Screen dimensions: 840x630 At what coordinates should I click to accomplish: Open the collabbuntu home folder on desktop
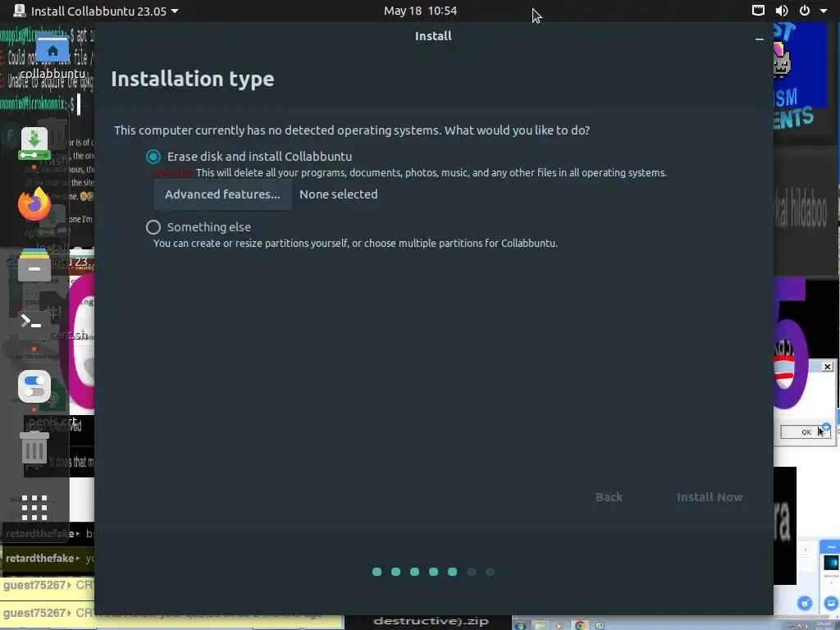[x=52, y=57]
